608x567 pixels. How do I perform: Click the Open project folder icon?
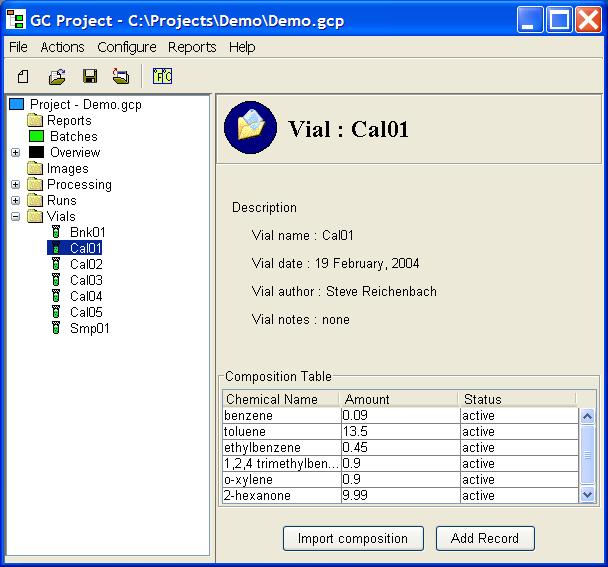click(57, 76)
